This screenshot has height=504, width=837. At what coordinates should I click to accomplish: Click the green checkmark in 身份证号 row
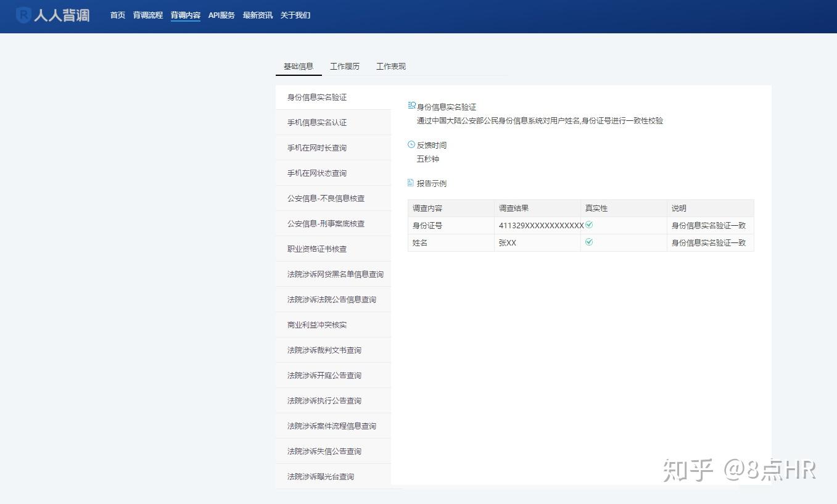pyautogui.click(x=589, y=225)
